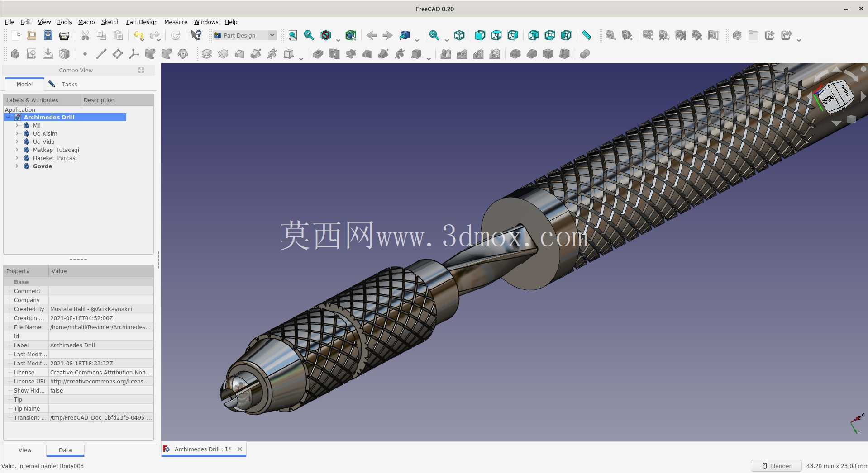Click the BOTTOM face of the navigation cube
Viewport: 868px width, 473px height.
(829, 99)
